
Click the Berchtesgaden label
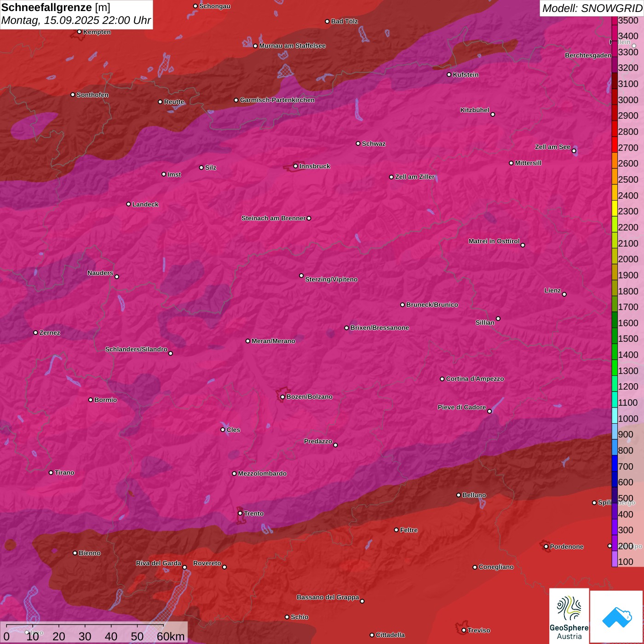click(588, 55)
